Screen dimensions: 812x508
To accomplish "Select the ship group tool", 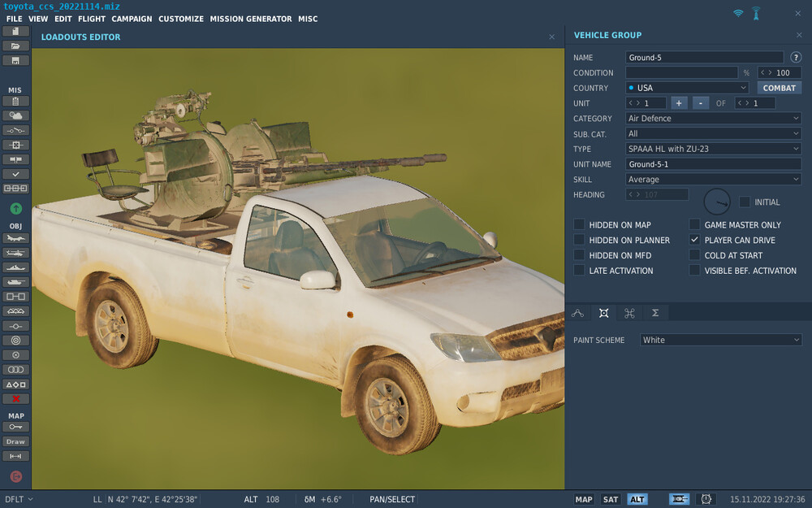I will [15, 267].
